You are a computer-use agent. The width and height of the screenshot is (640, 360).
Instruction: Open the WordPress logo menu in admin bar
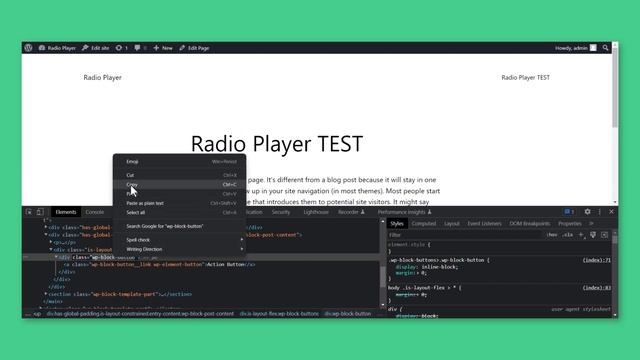click(x=28, y=48)
